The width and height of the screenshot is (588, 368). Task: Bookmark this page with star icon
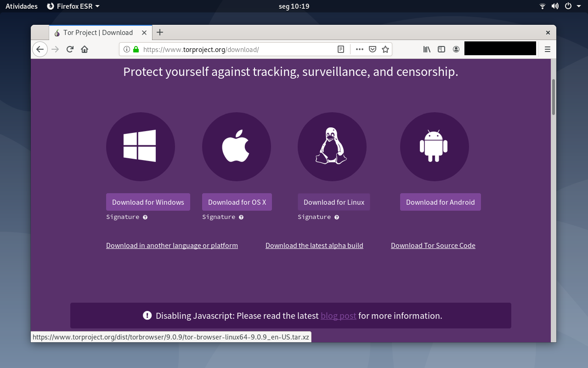click(385, 49)
